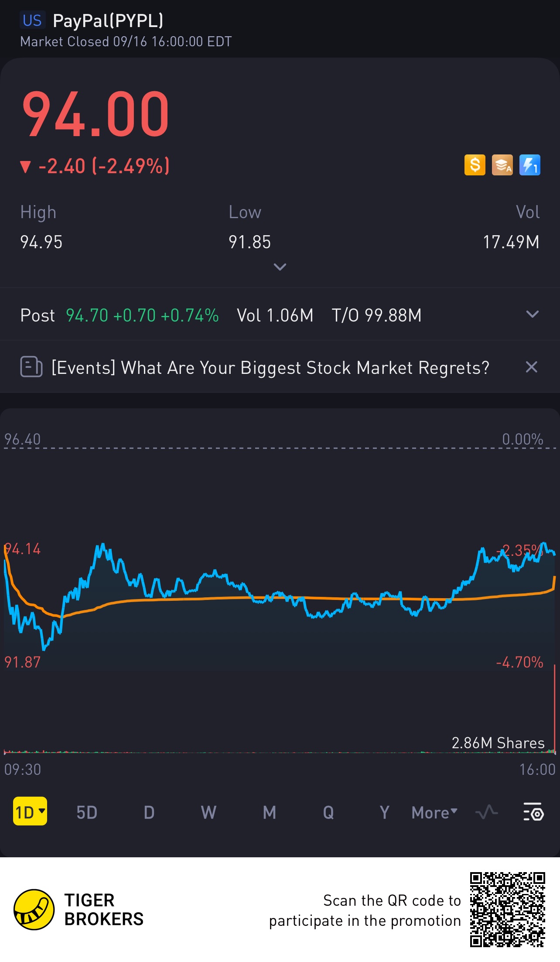
Task: Open the chart indicator waveform icon
Action: pyautogui.click(x=486, y=812)
